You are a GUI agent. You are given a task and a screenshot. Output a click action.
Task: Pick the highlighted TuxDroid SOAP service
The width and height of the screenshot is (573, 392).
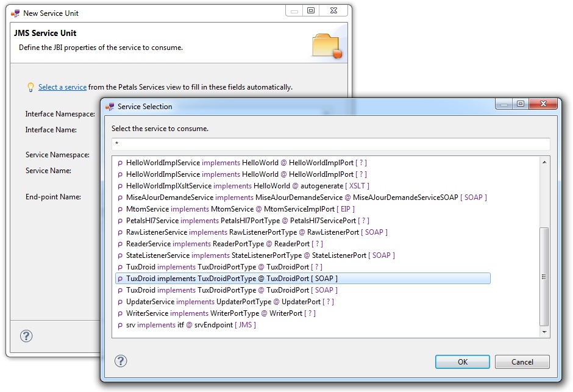coord(232,279)
